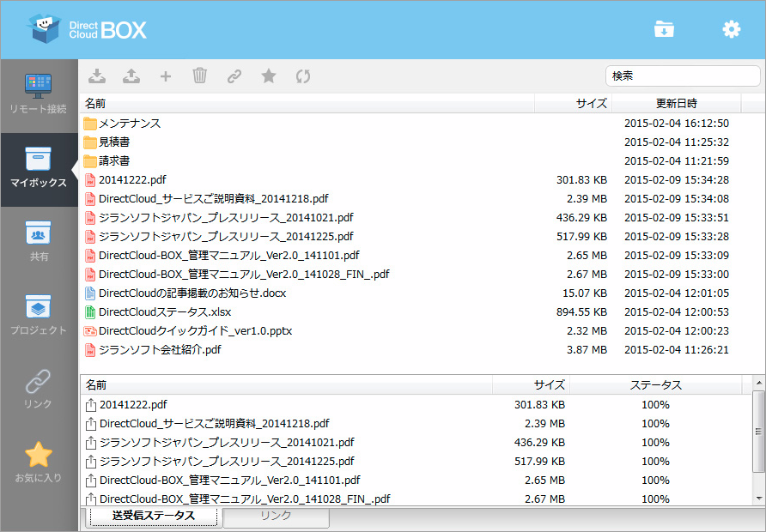Open リンク section in sidebar

[x=39, y=389]
